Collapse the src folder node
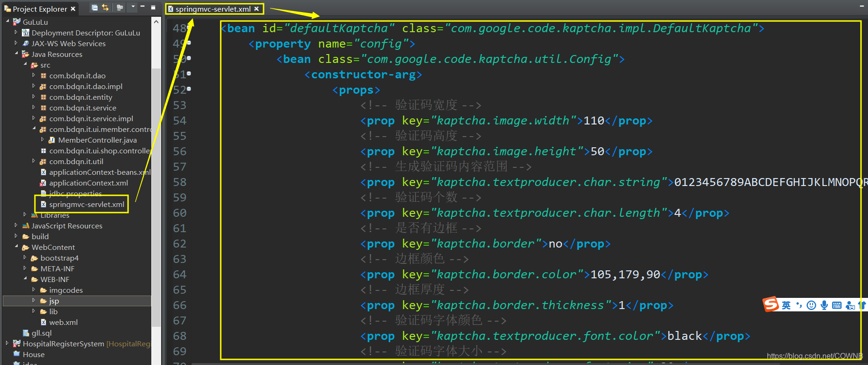Image resolution: width=868 pixels, height=365 pixels. (25, 64)
